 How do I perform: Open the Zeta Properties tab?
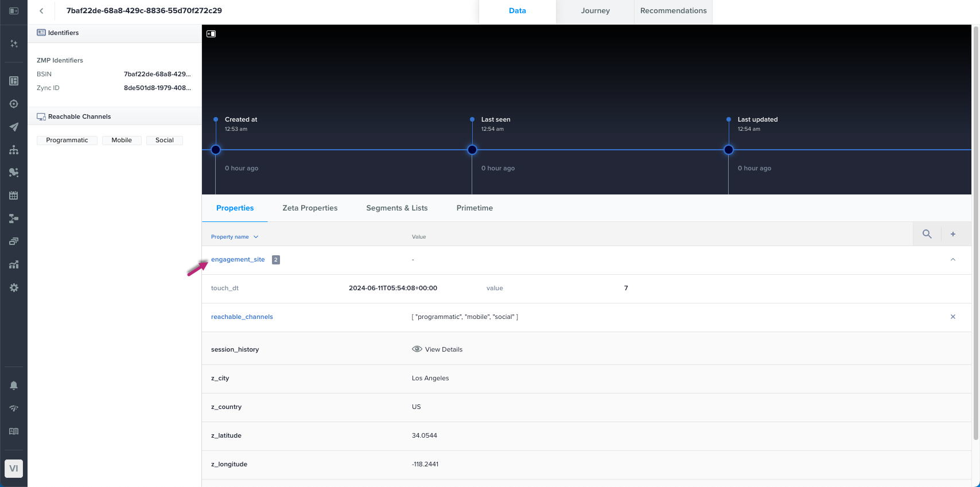[310, 208]
